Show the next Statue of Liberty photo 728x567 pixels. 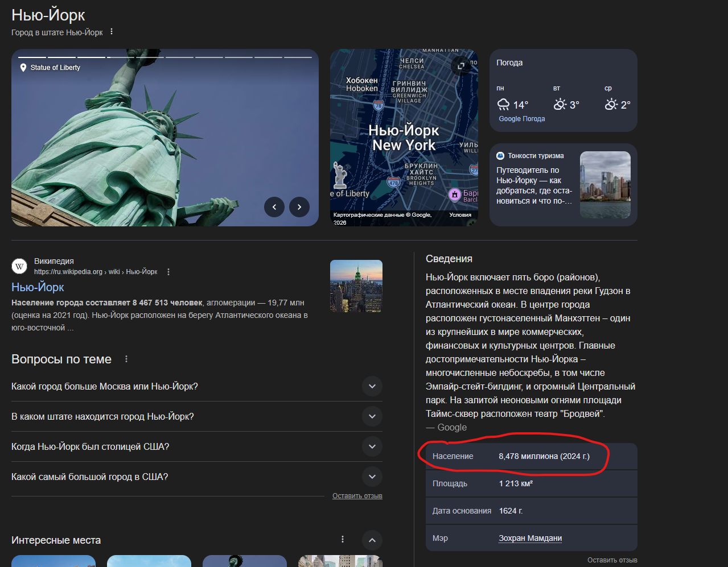[x=299, y=207]
